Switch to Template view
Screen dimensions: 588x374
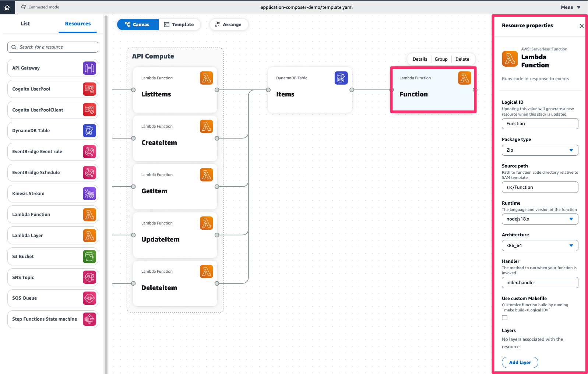click(179, 25)
